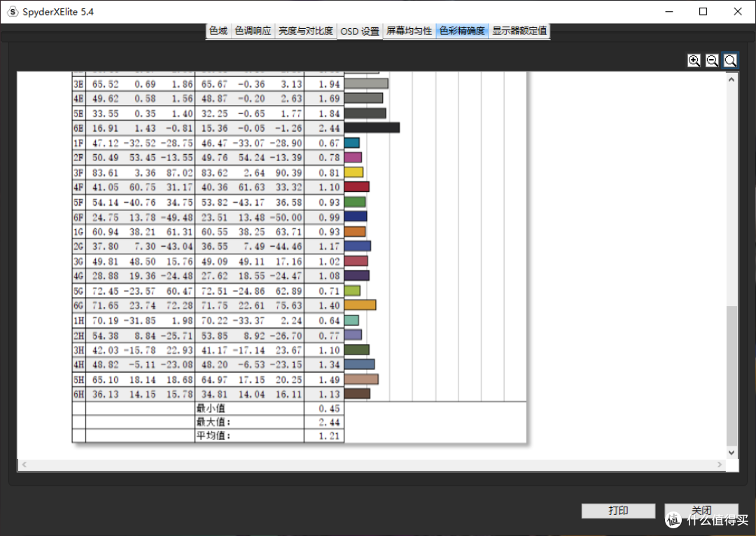Click the orange bar for row 1G

(x=355, y=232)
